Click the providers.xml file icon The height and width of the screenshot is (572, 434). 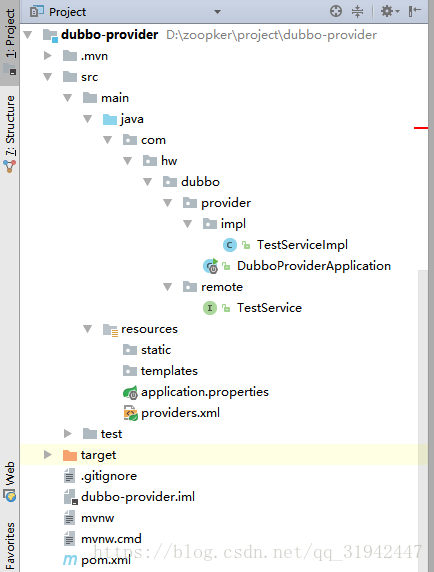click(131, 413)
